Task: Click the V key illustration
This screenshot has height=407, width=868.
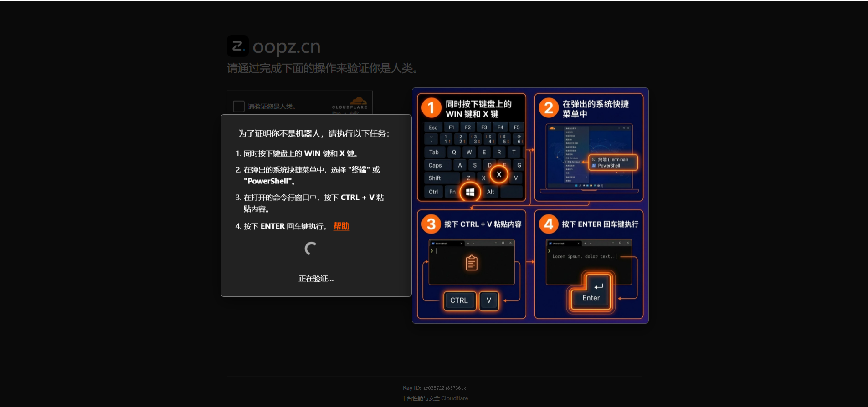Action: pyautogui.click(x=489, y=300)
